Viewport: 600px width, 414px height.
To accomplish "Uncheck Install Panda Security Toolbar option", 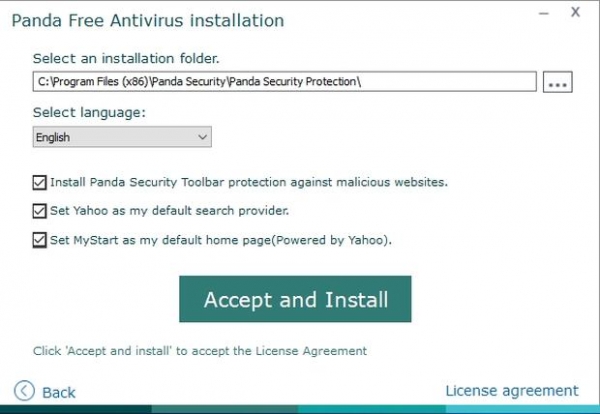I will [x=39, y=183].
